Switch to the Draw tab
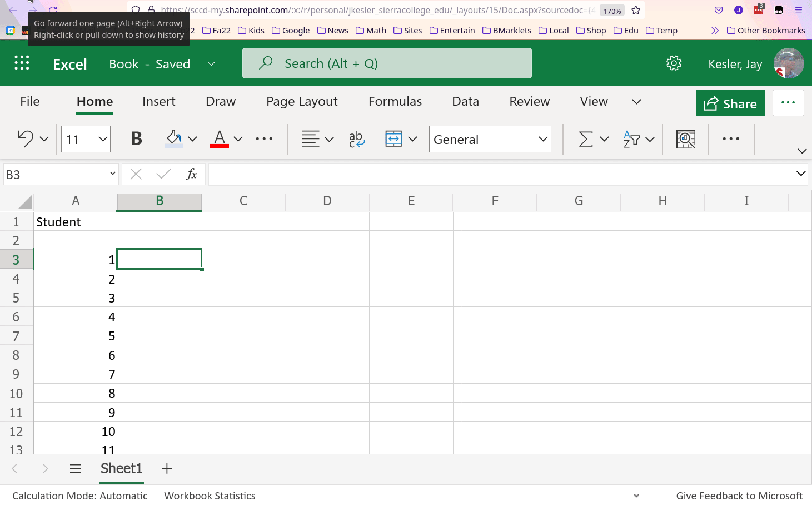812x505 pixels. (221, 101)
